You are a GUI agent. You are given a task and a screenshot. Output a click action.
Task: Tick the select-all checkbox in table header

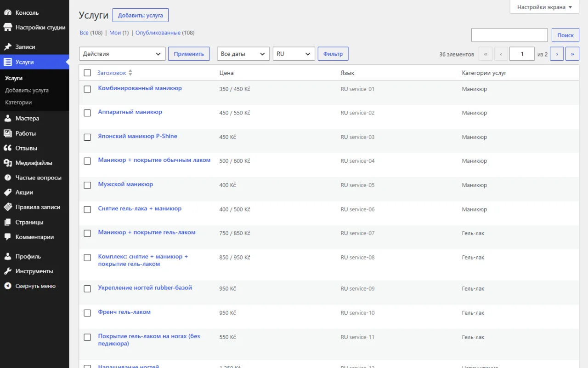pos(87,73)
